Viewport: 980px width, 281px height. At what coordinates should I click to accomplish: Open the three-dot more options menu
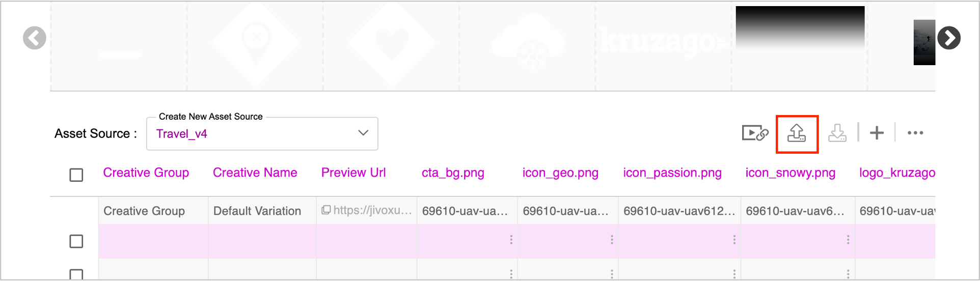(x=915, y=133)
